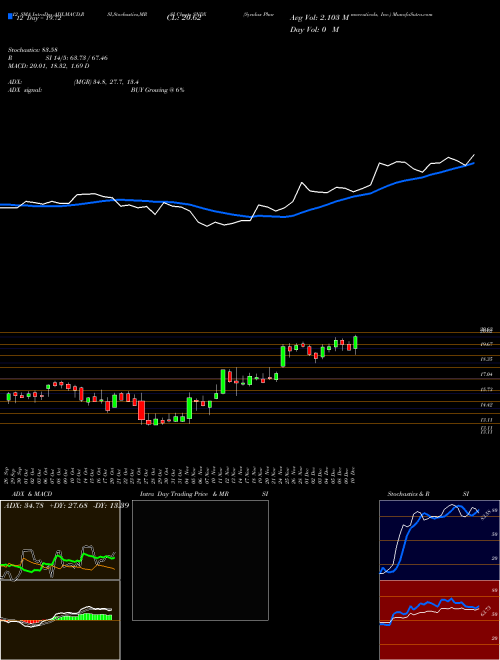
Task: Open the blue Stochastics chart thumbnail
Action: 439,540
